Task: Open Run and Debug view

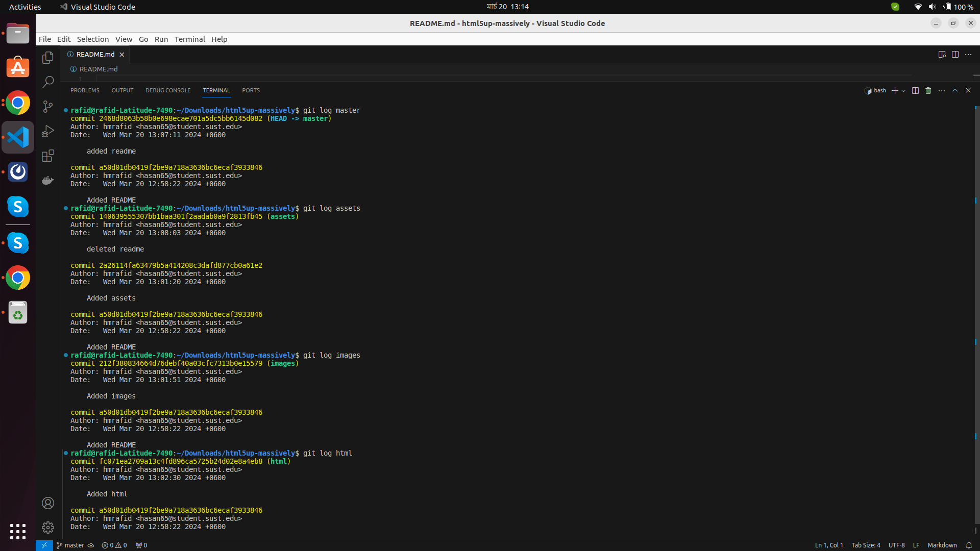Action: pos(48,131)
